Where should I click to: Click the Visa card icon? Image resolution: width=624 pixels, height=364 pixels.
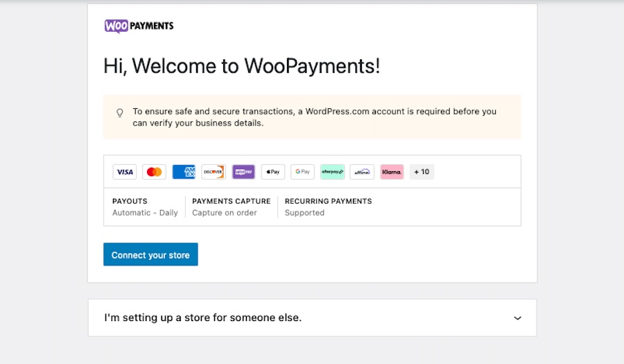pyautogui.click(x=125, y=172)
